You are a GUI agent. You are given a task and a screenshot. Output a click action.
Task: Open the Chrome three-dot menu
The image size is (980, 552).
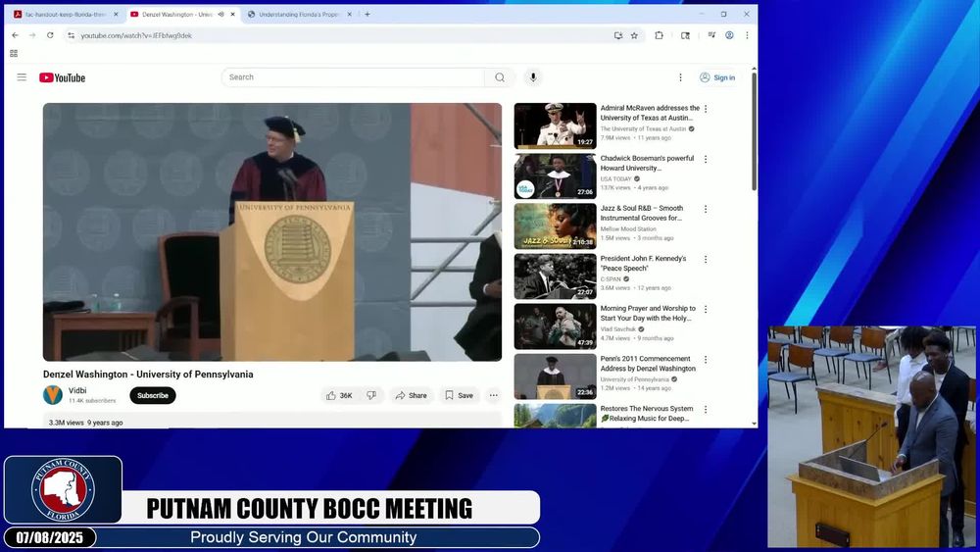747,35
